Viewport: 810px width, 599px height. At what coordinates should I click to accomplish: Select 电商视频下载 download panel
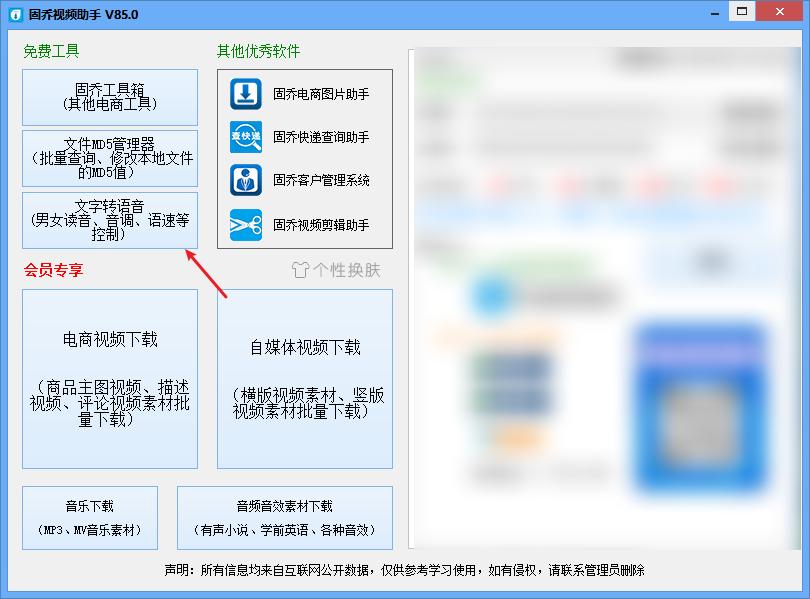click(109, 380)
